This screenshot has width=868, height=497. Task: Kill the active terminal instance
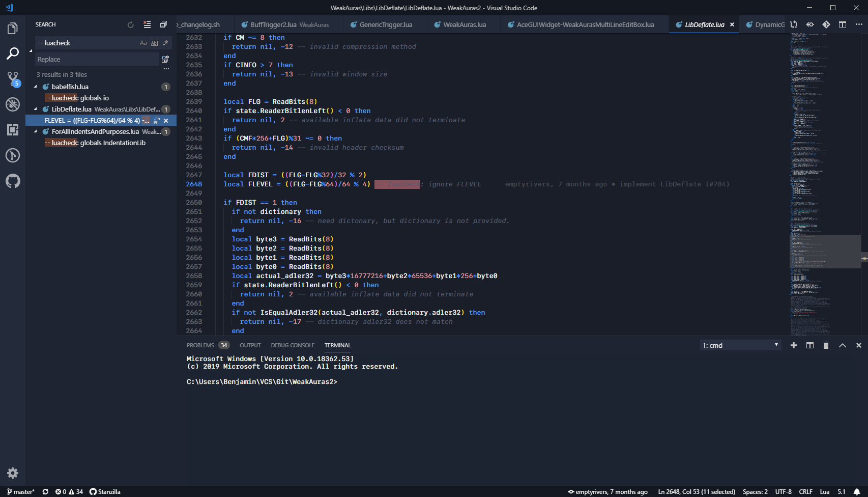[826, 345]
